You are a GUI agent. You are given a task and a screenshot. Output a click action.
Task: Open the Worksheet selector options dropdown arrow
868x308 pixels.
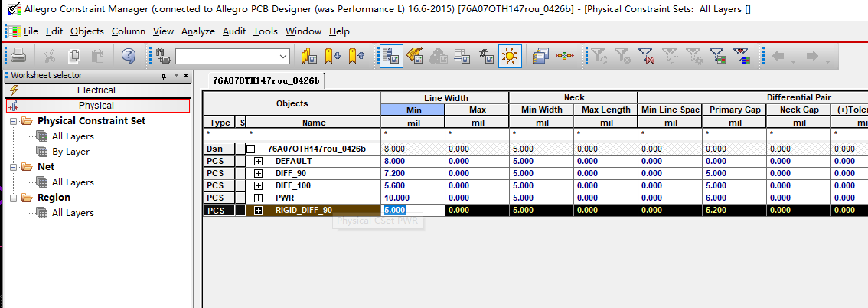(176, 75)
